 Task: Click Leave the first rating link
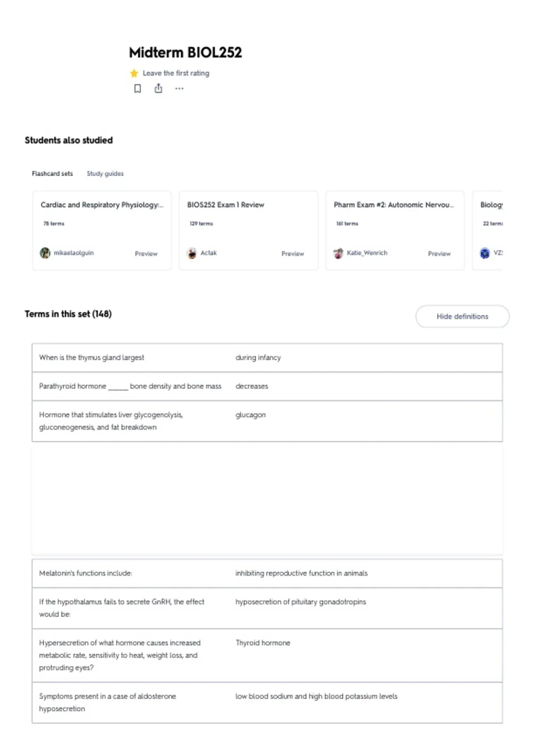point(176,73)
